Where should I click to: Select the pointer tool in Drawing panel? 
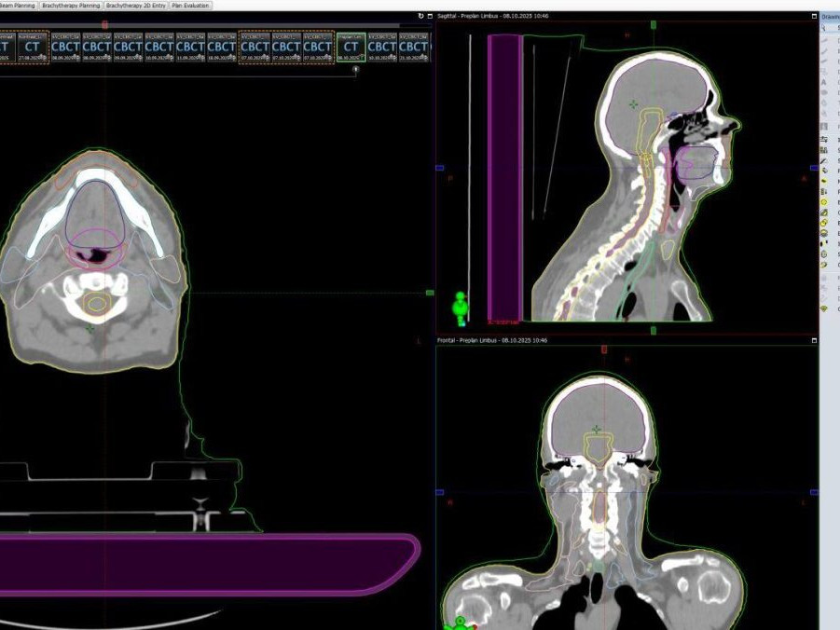click(x=824, y=28)
